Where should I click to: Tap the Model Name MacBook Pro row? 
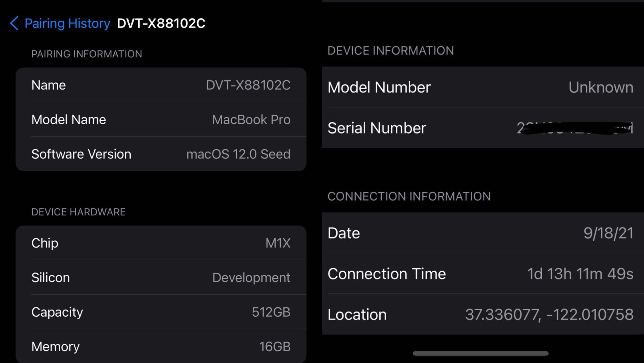(x=161, y=120)
